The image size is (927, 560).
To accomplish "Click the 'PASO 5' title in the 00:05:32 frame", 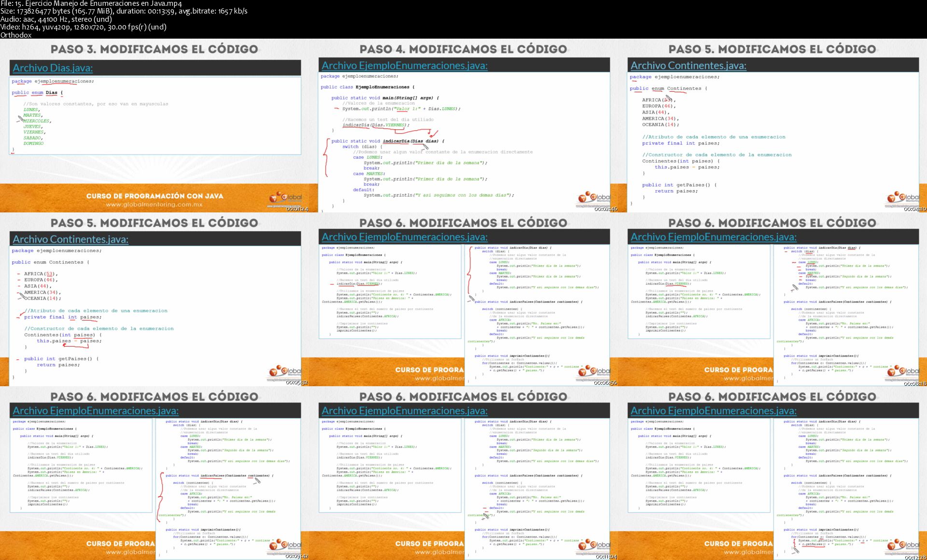I will click(x=154, y=223).
